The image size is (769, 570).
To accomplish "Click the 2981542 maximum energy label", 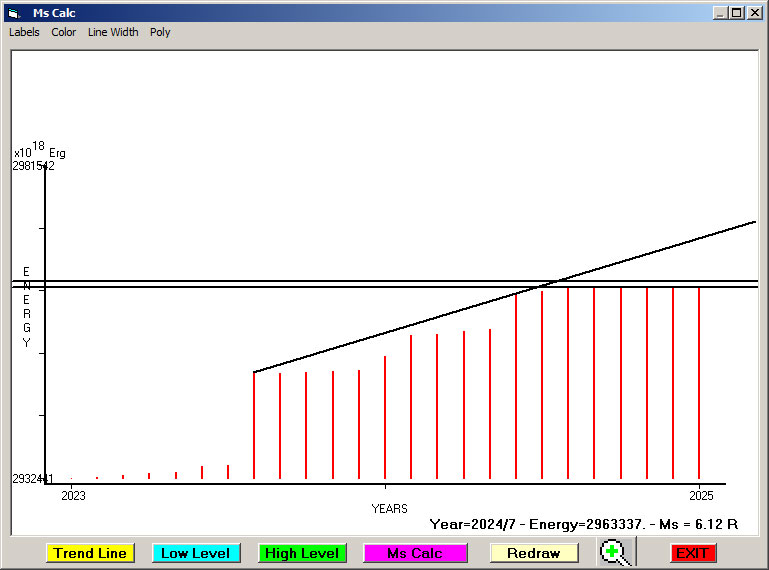I will [x=33, y=166].
